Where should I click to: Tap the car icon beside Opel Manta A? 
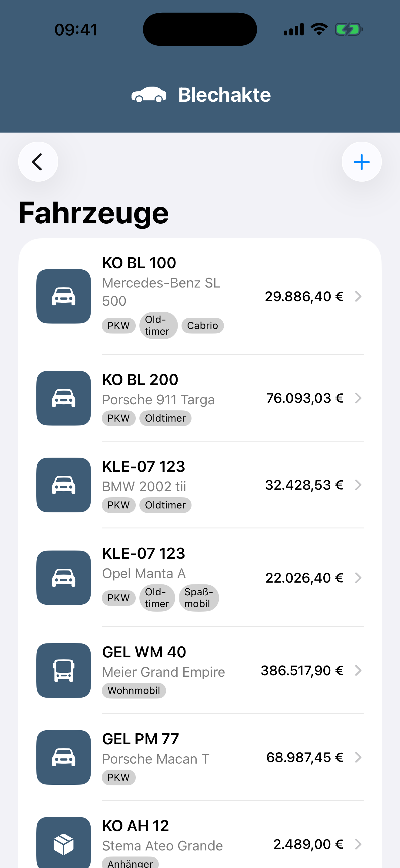point(63,577)
